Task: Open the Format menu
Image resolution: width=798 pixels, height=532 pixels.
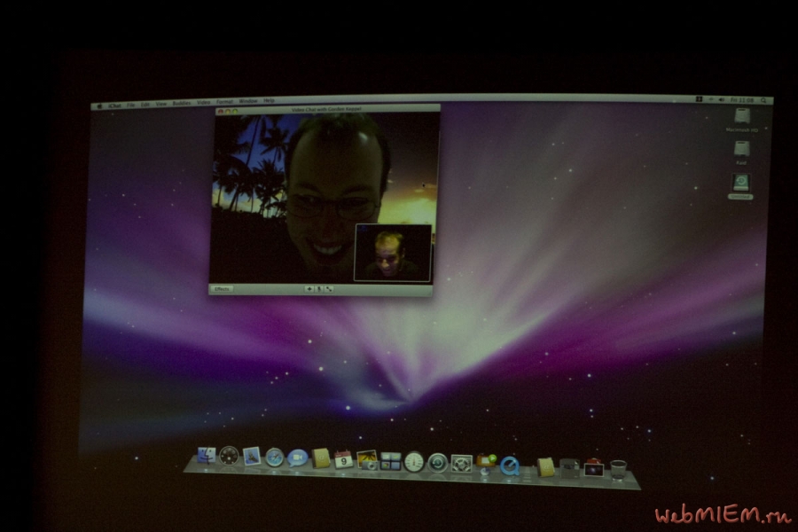Action: click(224, 102)
